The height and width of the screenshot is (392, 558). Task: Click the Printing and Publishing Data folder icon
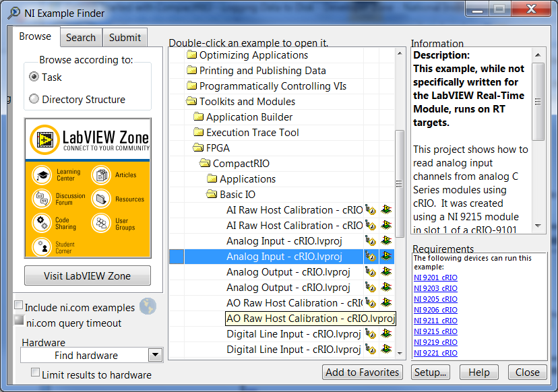coord(192,70)
